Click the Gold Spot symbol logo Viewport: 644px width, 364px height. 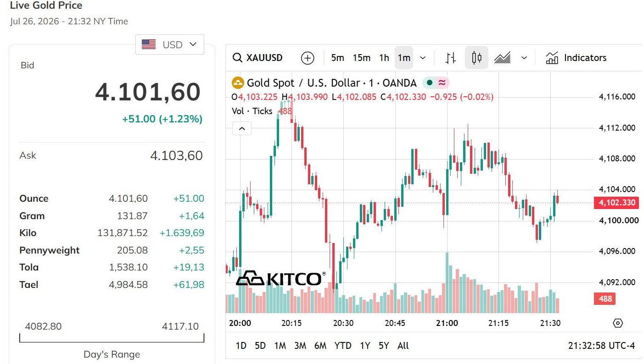pos(238,83)
